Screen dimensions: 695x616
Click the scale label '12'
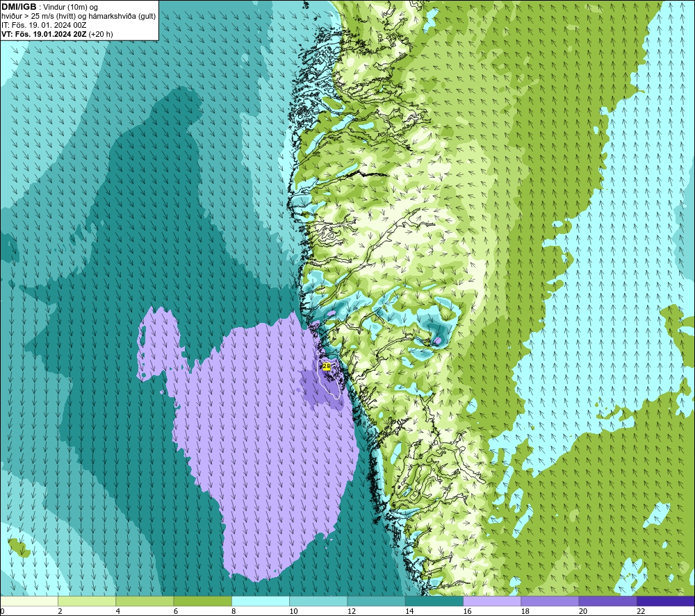(352, 611)
